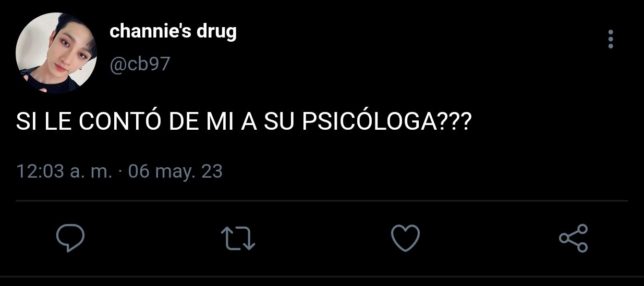Open the tweet's posting time details
The image size is (644, 286).
(x=120, y=171)
